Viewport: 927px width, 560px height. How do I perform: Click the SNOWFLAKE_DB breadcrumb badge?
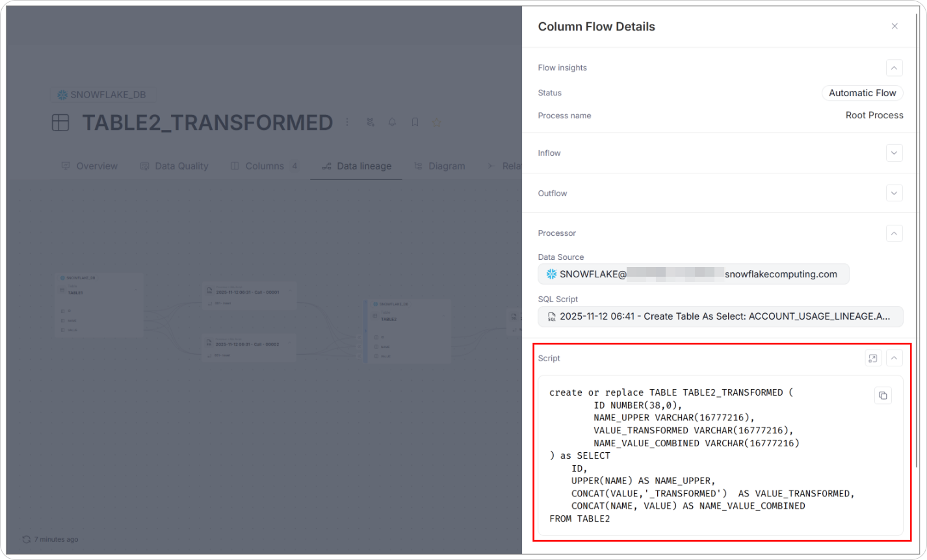[x=103, y=95]
